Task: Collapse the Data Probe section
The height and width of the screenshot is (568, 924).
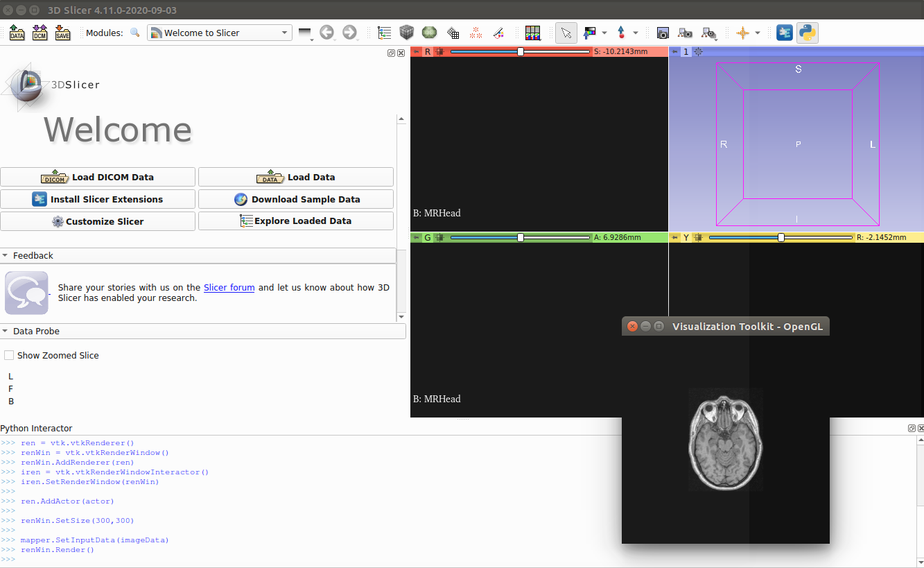Action: point(5,331)
